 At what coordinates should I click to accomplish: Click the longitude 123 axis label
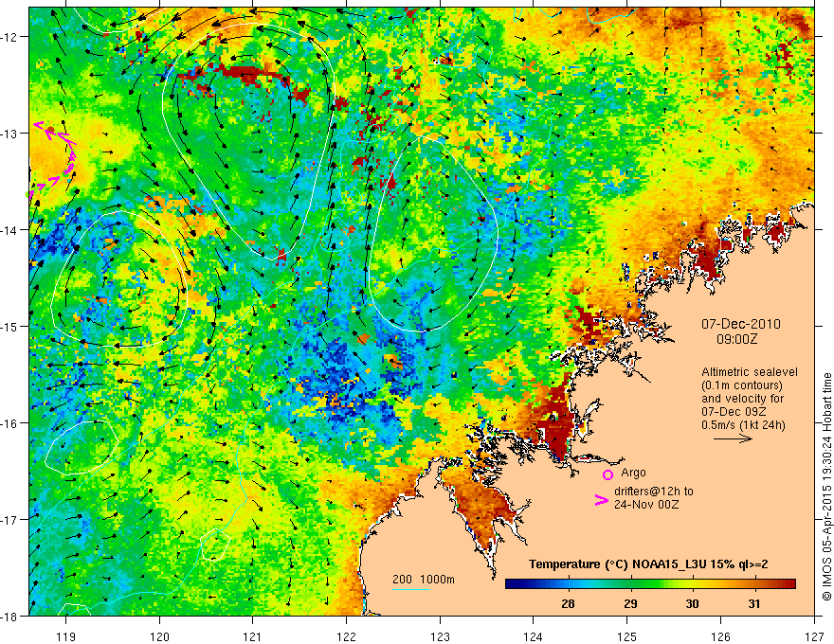point(440,636)
